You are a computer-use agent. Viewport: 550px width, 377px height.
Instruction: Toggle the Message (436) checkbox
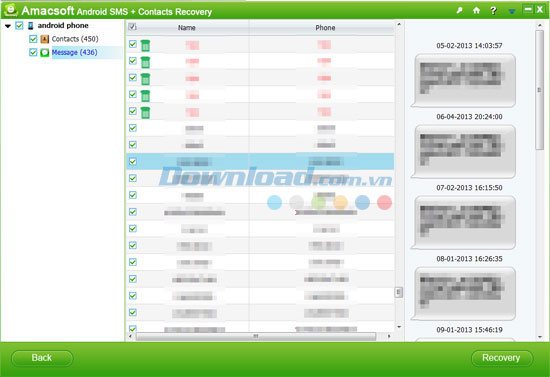(33, 52)
